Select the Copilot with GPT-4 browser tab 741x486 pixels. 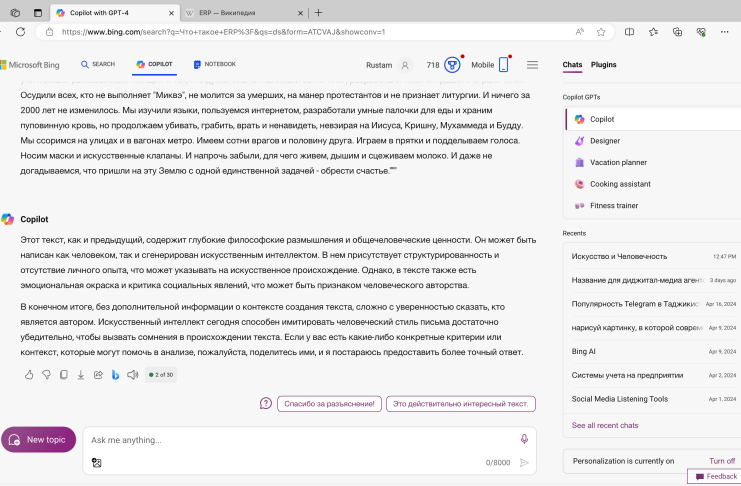[x=115, y=13]
